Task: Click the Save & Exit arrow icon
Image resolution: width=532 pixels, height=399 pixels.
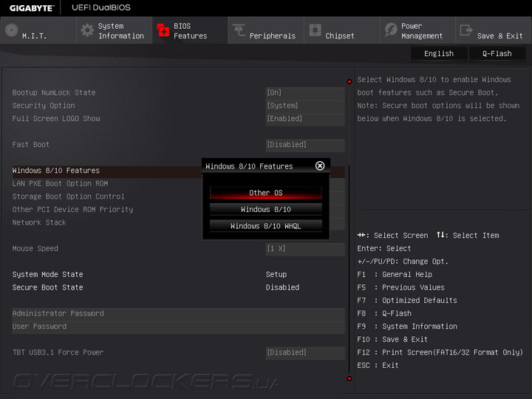Action: [466, 30]
